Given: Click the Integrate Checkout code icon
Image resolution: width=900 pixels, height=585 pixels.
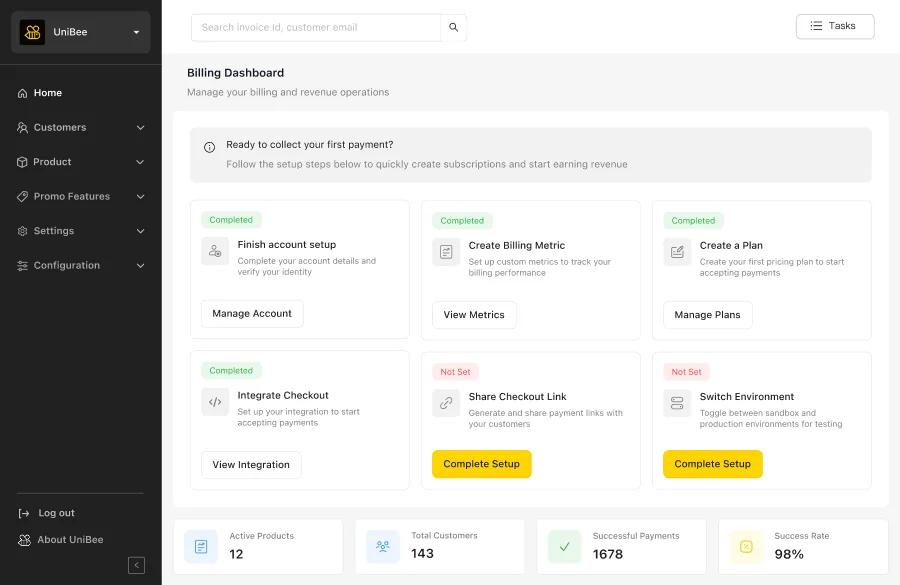Looking at the screenshot, I should pos(214,401).
